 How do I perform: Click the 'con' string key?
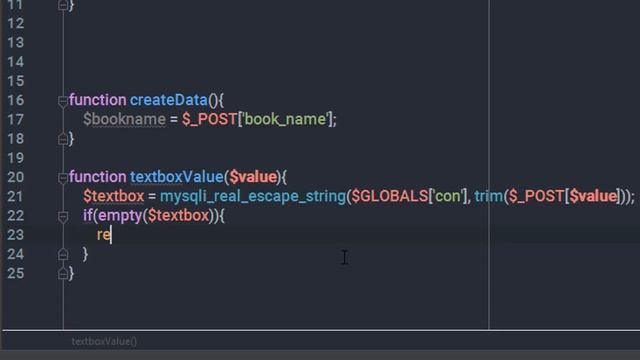point(448,196)
